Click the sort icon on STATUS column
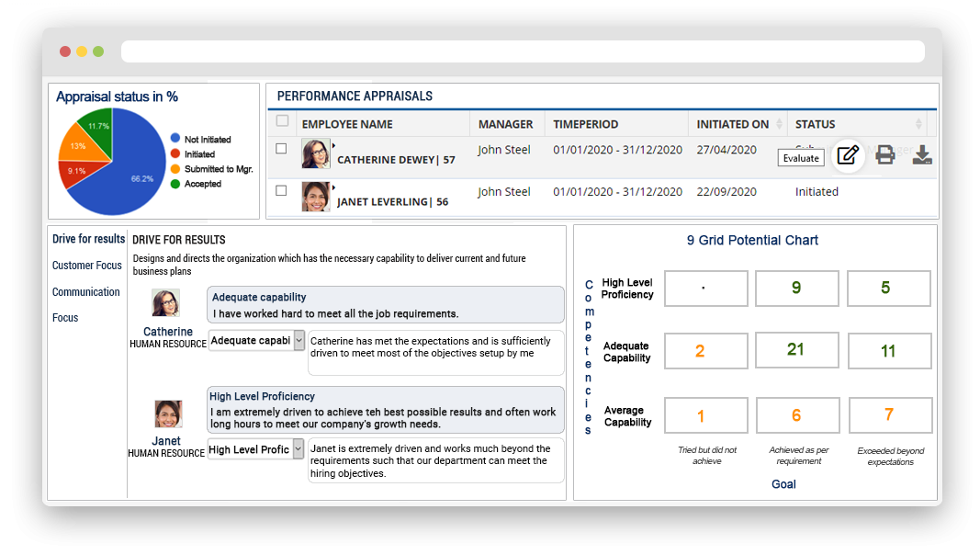Viewport: 980px width, 555px height. point(919,124)
